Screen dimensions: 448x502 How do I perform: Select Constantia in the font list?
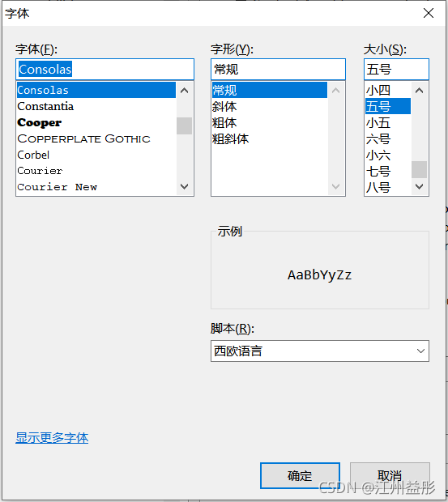point(96,106)
